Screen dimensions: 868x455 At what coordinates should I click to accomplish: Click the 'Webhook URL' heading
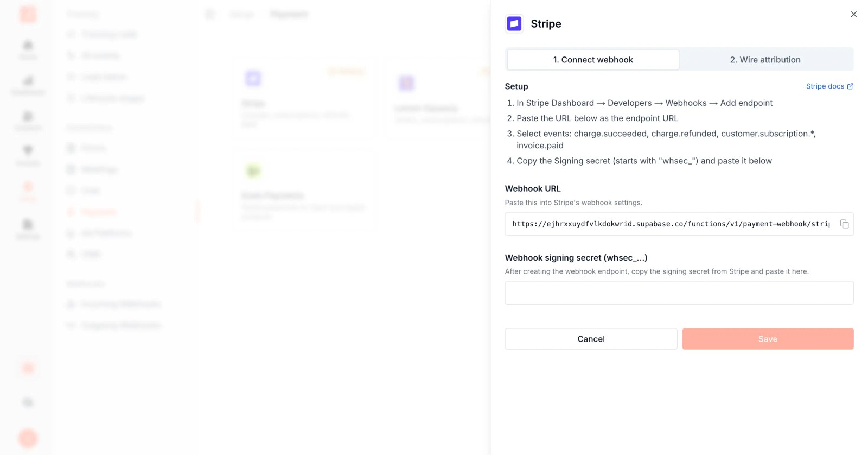point(533,189)
